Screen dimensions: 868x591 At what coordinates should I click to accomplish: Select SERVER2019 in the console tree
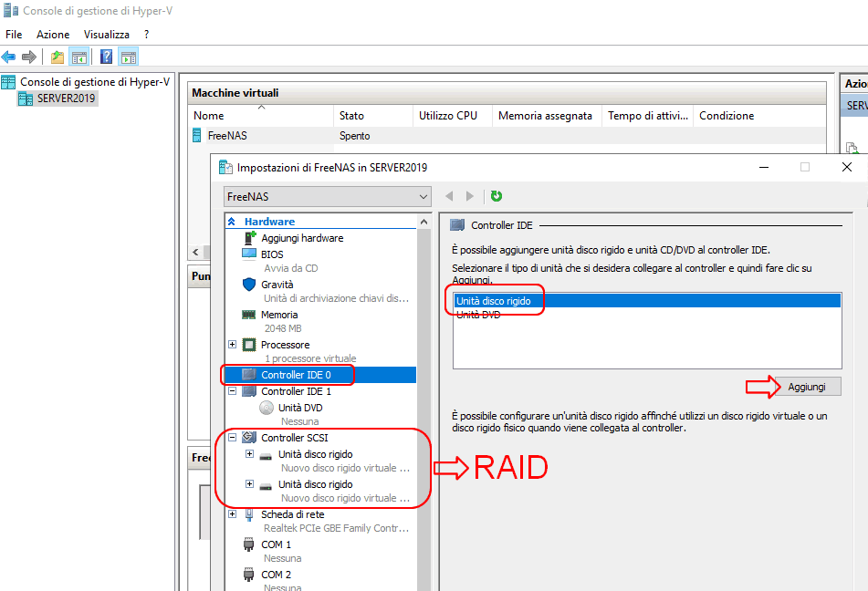coord(66,98)
